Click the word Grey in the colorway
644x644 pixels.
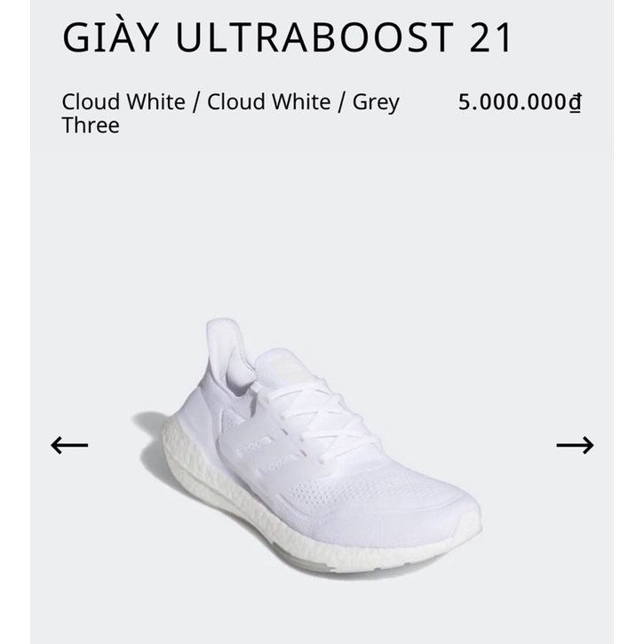(377, 101)
